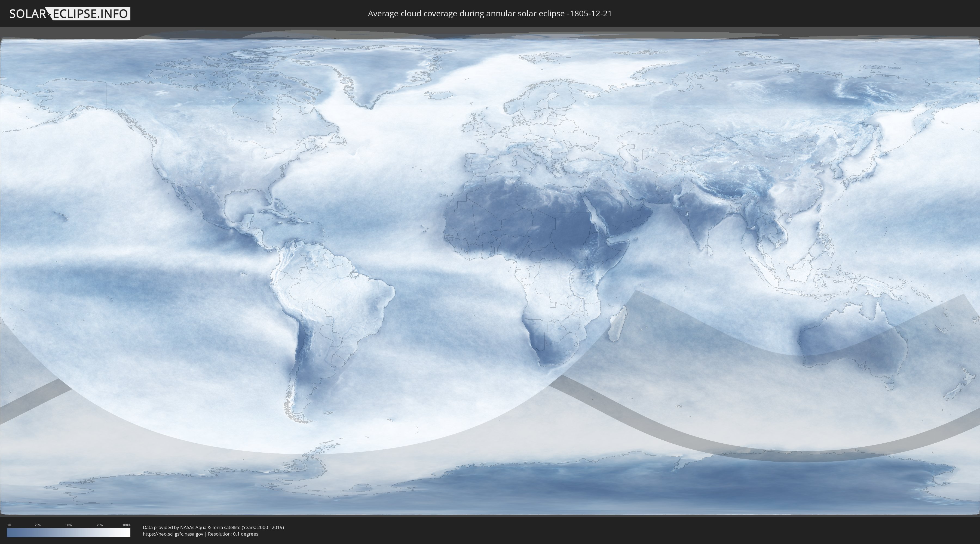Click the map title text at top
Image resolution: width=980 pixels, height=544 pixels.
pyautogui.click(x=490, y=14)
